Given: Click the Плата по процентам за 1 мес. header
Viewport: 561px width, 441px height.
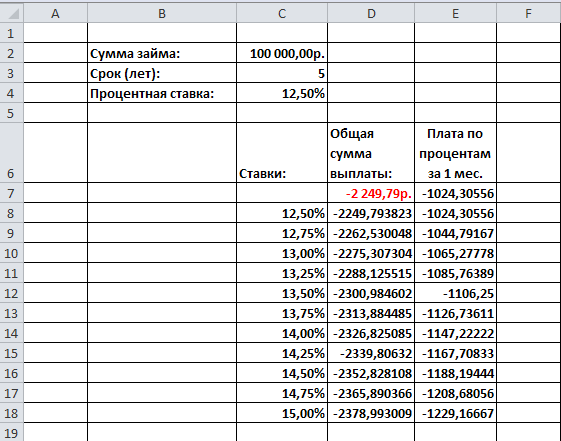Looking at the screenshot, I should pyautogui.click(x=455, y=153).
